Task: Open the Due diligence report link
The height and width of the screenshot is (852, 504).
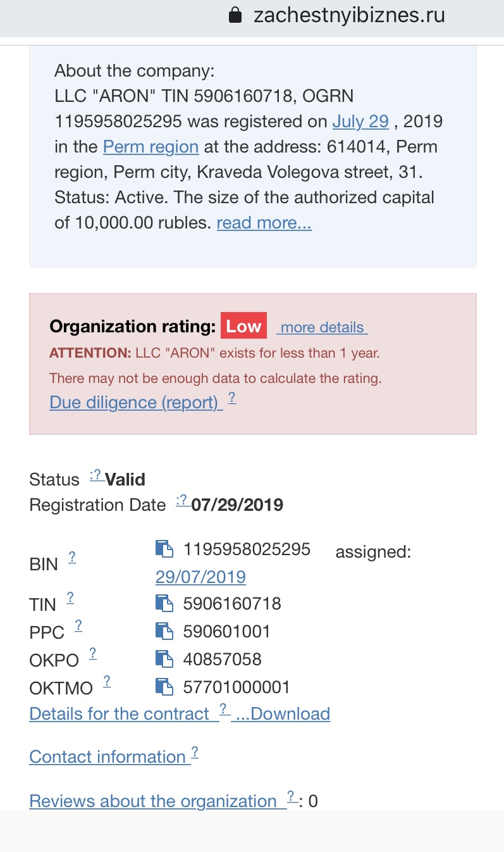Action: 135,403
